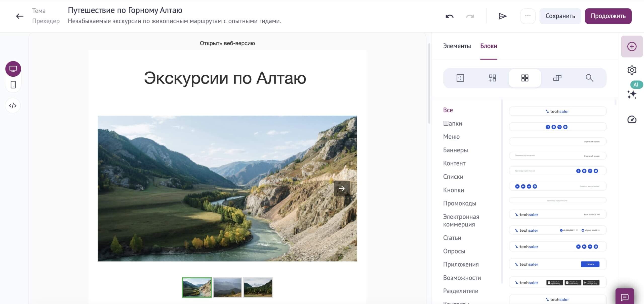Click the Сохранить button
Screen dimensions: 644x304
click(x=560, y=16)
